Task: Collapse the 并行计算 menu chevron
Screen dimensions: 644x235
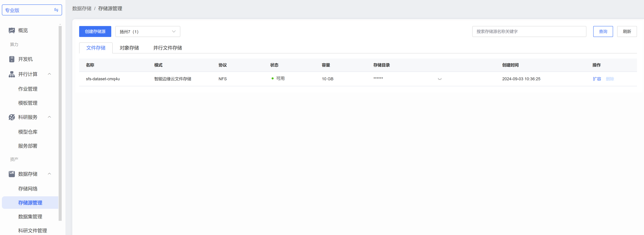Action: pyautogui.click(x=50, y=74)
